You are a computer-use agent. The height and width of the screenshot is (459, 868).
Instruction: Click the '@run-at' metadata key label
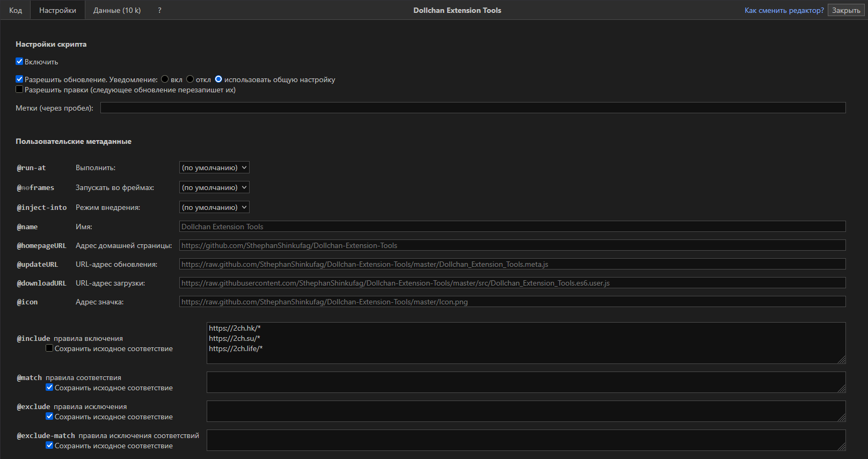(31, 168)
